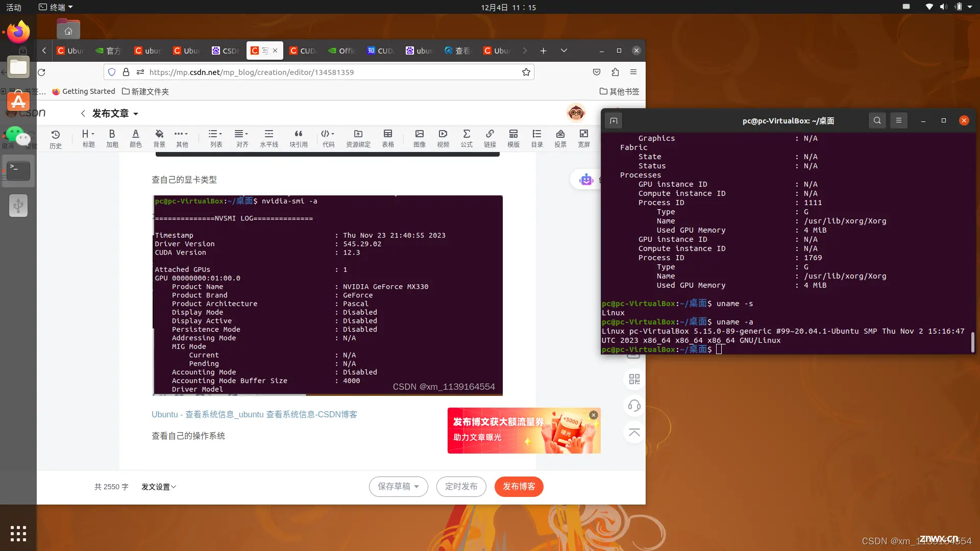Image resolution: width=980 pixels, height=551 pixels.
Task: Expand the 保存草稿 dropdown button
Action: click(398, 487)
